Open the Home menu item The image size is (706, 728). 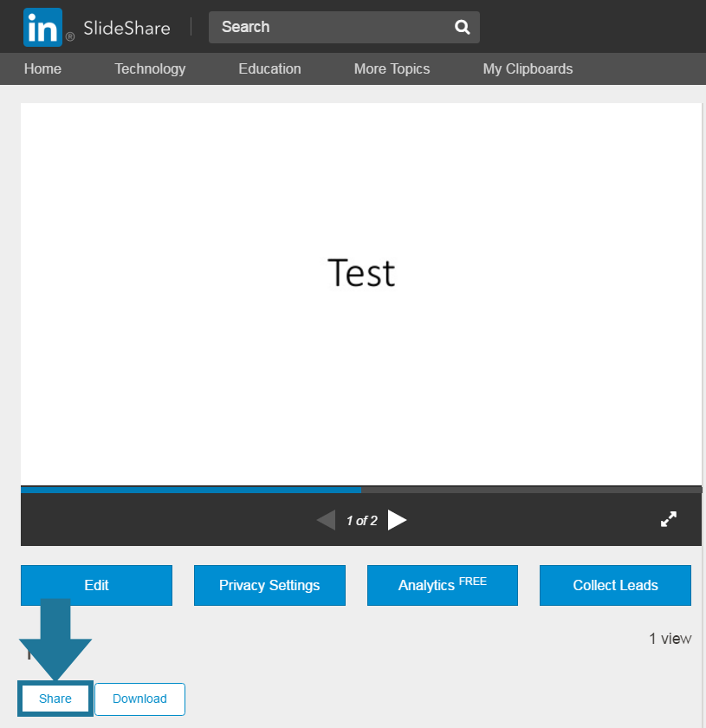pos(42,68)
